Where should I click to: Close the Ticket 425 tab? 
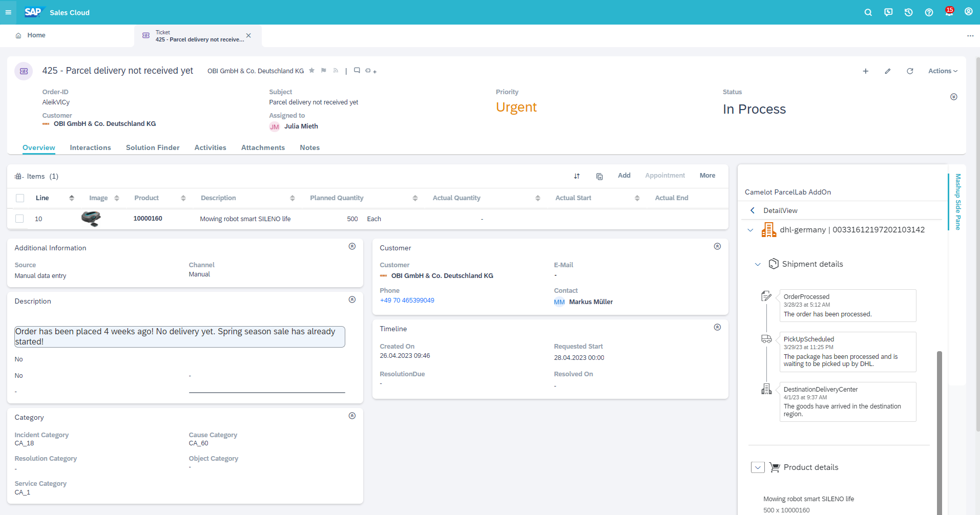248,35
